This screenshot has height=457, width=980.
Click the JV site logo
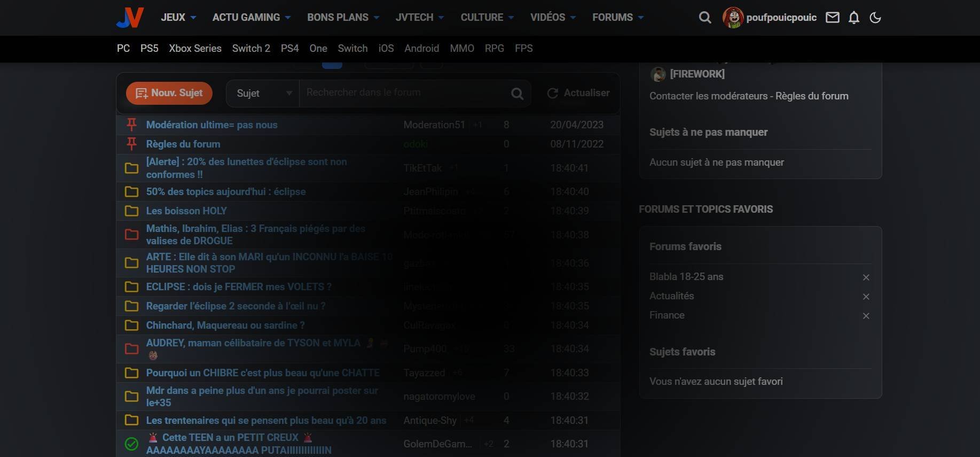pos(130,18)
